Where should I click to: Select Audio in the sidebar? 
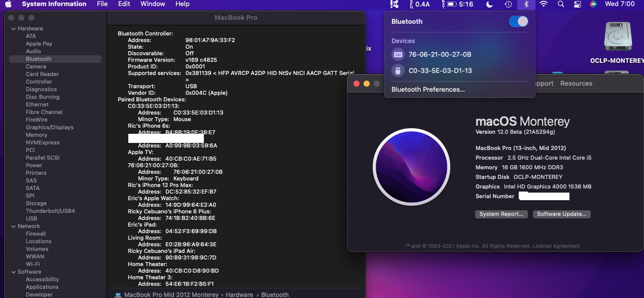(33, 51)
